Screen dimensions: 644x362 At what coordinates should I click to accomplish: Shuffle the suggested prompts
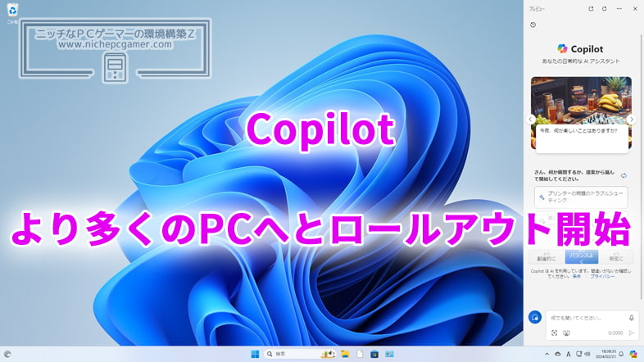624,175
